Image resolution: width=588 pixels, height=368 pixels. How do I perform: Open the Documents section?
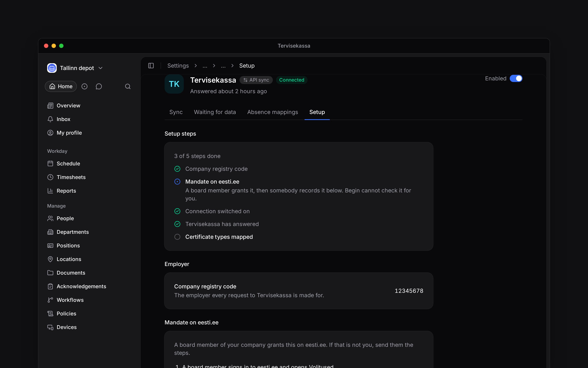(89, 273)
